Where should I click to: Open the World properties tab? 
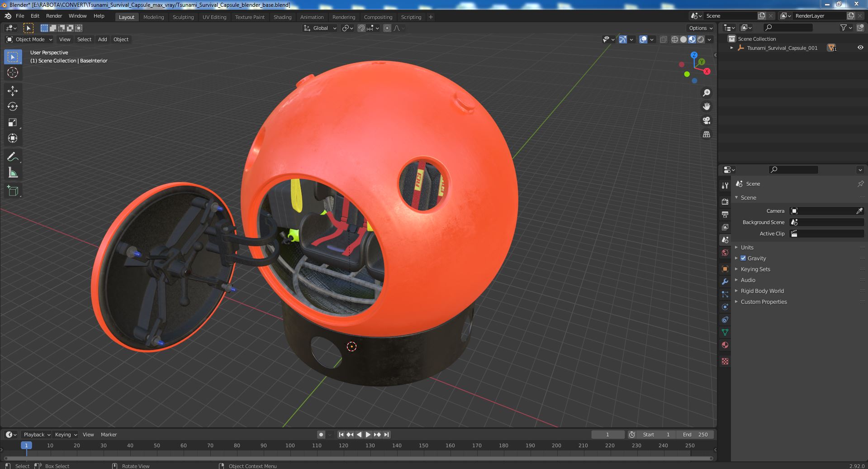pos(725,253)
